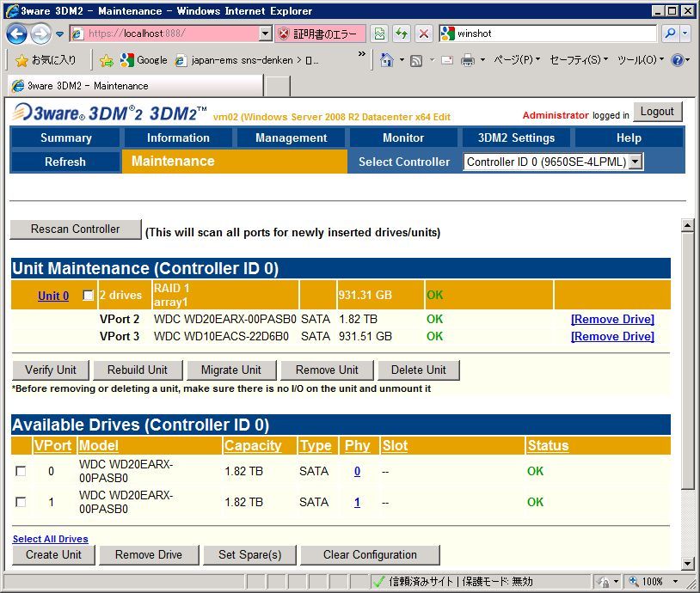Click the Home icon in command bar
This screenshot has width=700, height=593.
pos(387,60)
